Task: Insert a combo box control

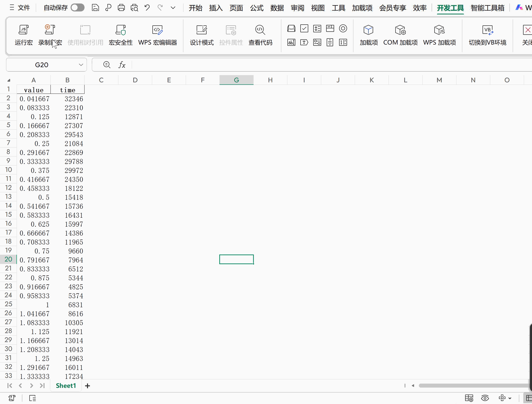Action: click(x=330, y=29)
